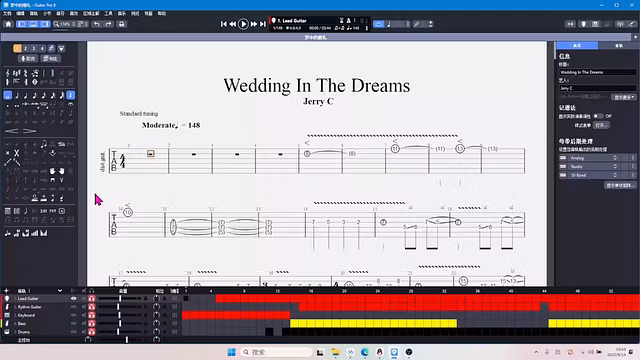This screenshot has width=640, height=360.
Task: Toggle Bass track visibility
Action: [x=73, y=323]
